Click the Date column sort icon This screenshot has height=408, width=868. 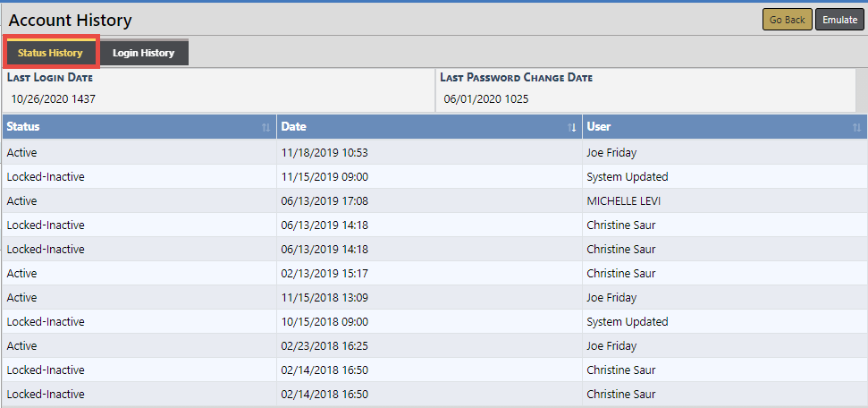pos(572,128)
